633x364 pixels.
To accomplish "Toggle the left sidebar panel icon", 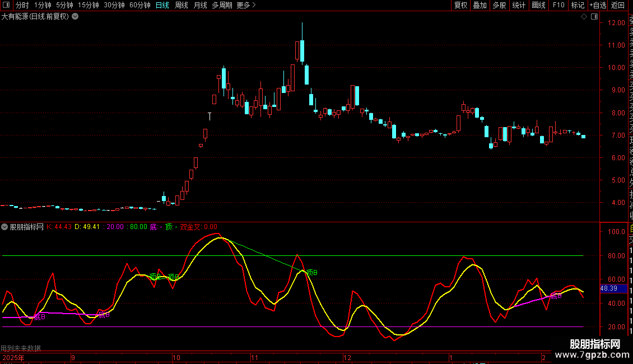I will [x=7, y=6].
